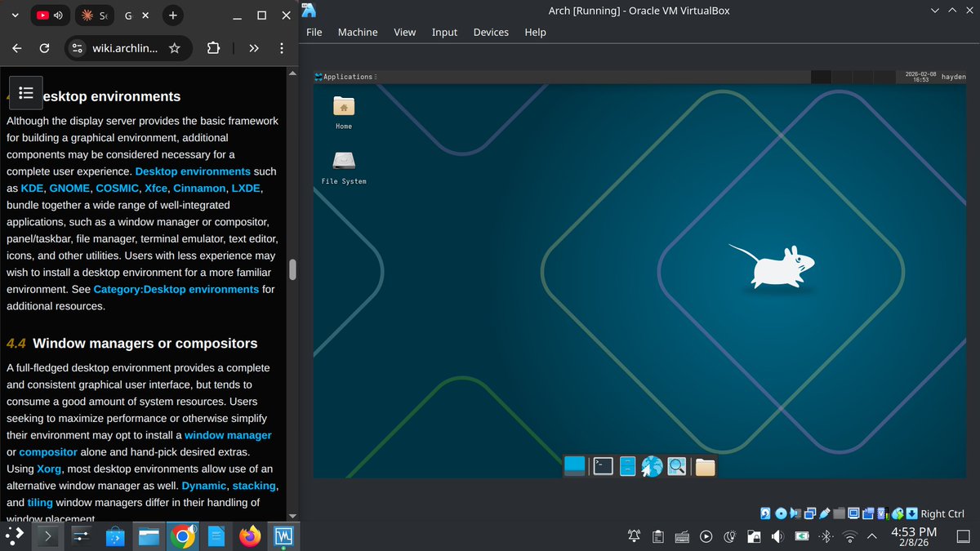
Task: Open the night light tray icon
Action: (x=731, y=536)
